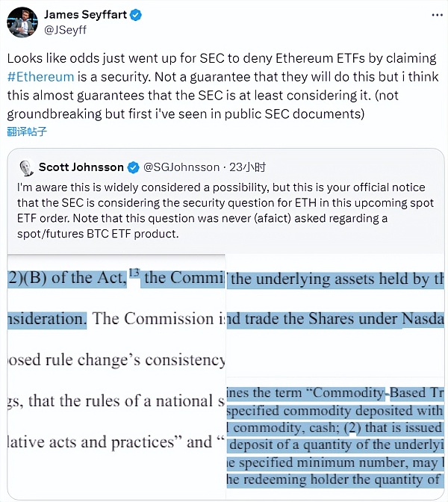Click the verified badge beside James Seyffart
The image size is (448, 502).
click(x=135, y=16)
